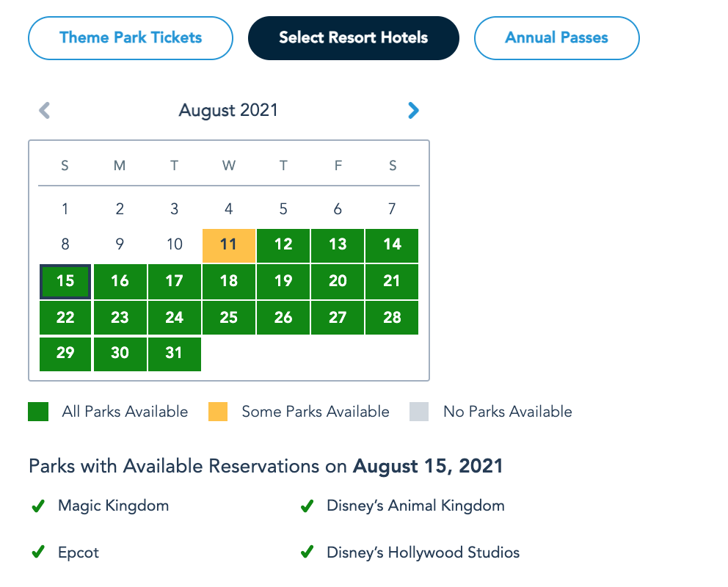728x587 pixels.
Task: Click green checkmark beside Epcot
Action: point(38,553)
